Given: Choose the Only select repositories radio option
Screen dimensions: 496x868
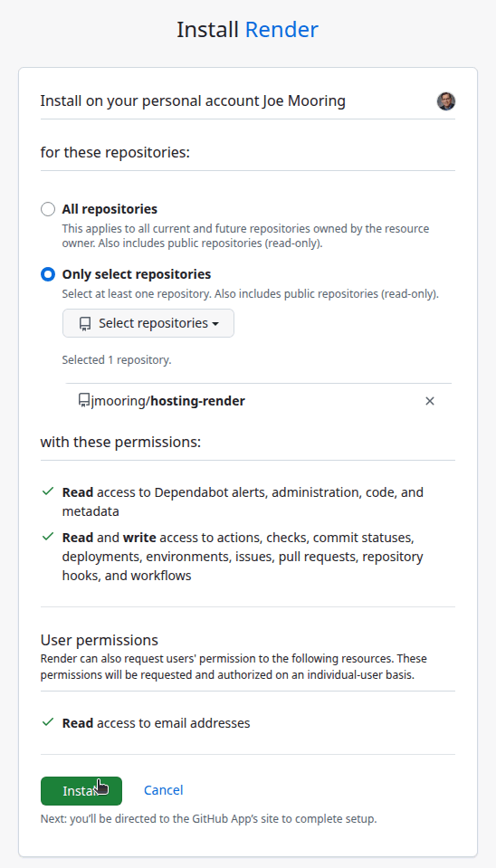Looking at the screenshot, I should point(48,274).
